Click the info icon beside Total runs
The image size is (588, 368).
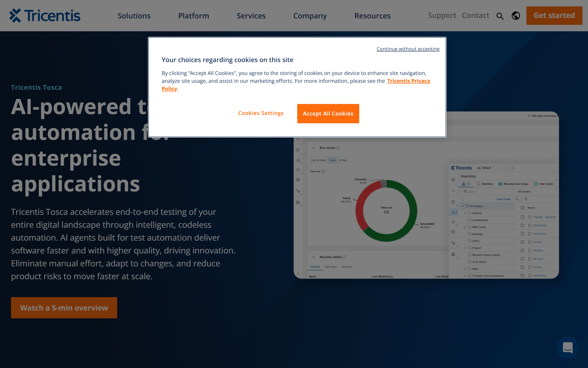click(x=323, y=172)
